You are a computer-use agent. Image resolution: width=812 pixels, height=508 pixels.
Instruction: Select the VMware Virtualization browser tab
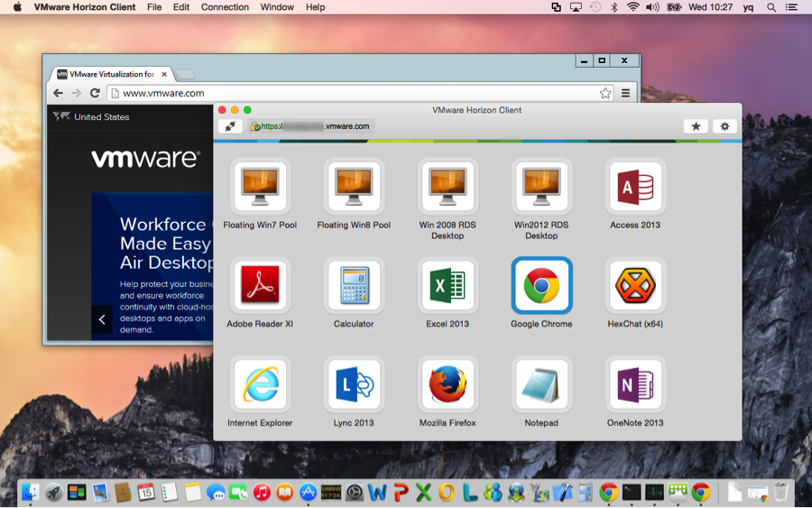pos(111,74)
